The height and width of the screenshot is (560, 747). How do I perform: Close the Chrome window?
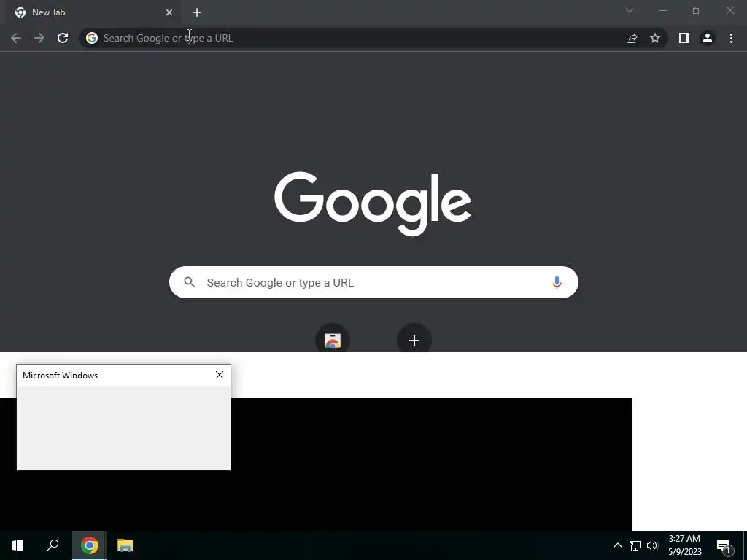[729, 10]
